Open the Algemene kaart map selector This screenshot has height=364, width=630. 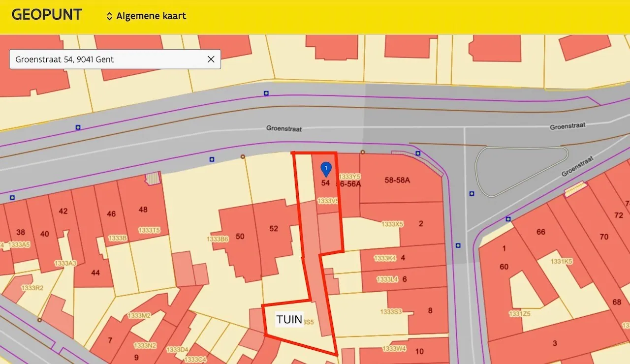pos(146,16)
